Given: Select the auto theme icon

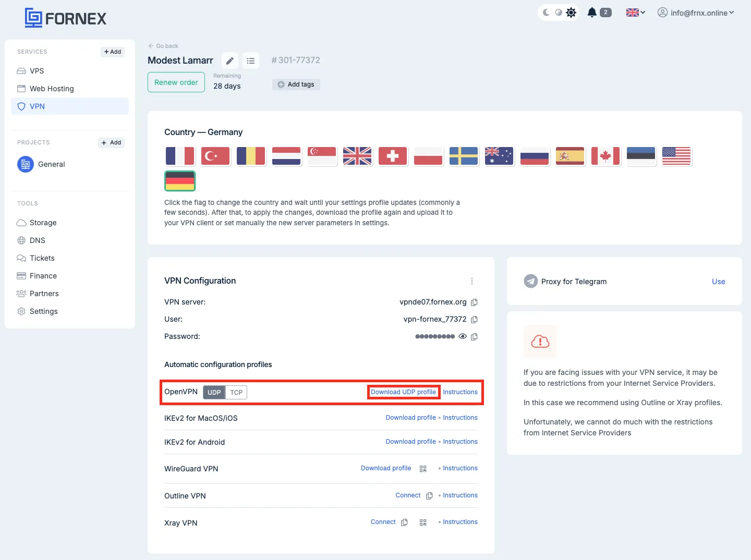Looking at the screenshot, I should pos(559,13).
